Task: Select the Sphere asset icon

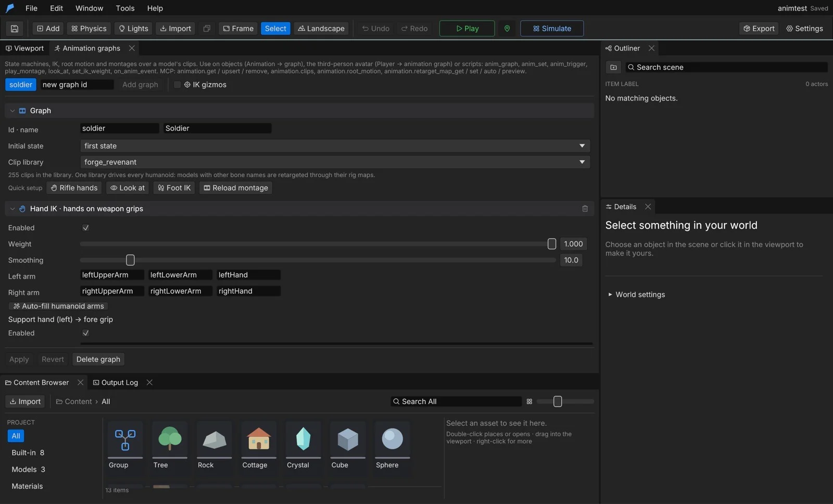Action: coord(393,440)
